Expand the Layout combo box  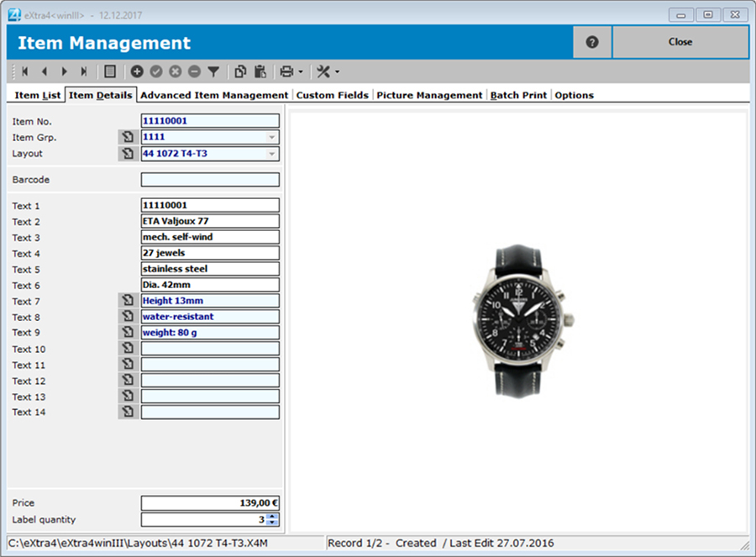coord(271,154)
